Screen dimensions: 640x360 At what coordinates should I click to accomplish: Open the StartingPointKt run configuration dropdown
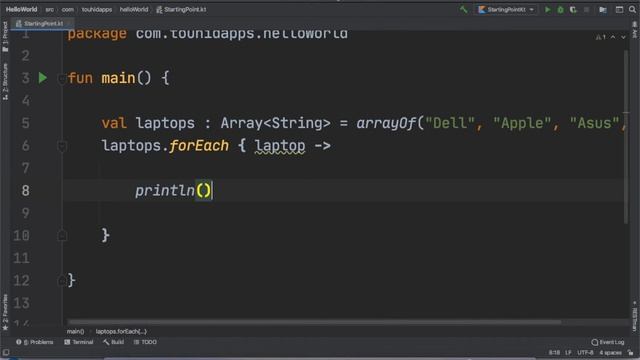507,9
